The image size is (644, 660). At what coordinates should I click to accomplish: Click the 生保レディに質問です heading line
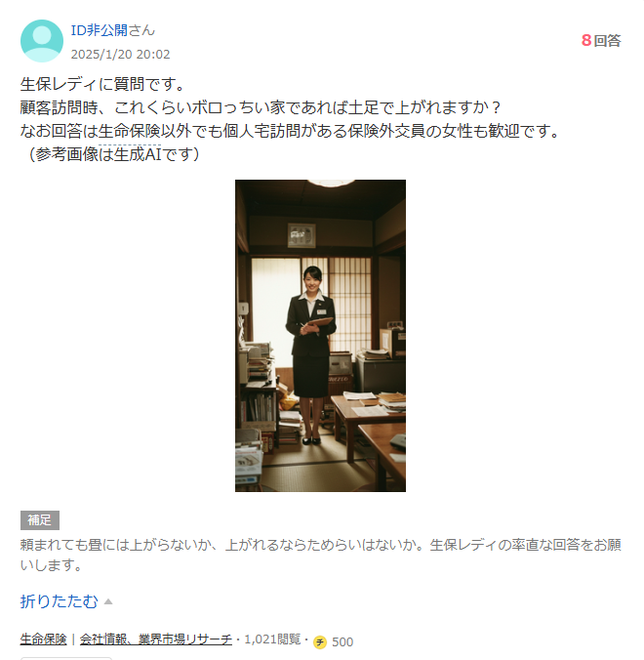pos(102,84)
